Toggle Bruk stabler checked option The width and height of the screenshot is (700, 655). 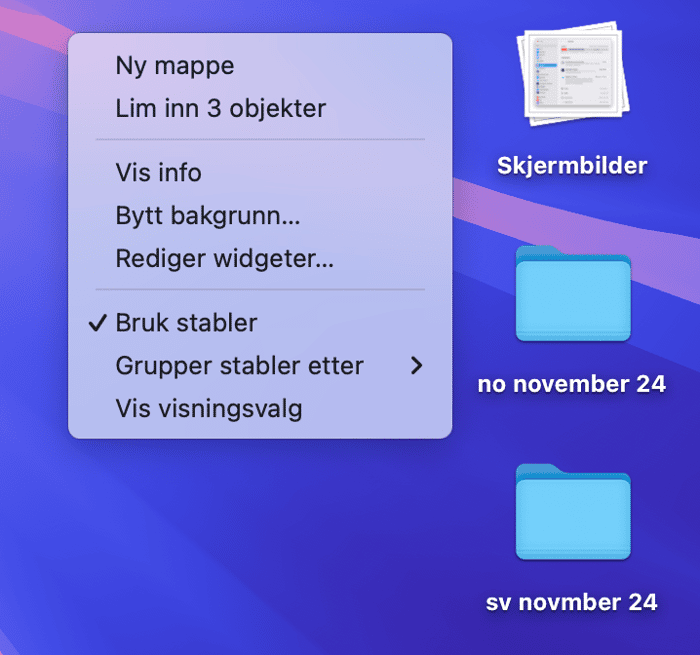260,322
